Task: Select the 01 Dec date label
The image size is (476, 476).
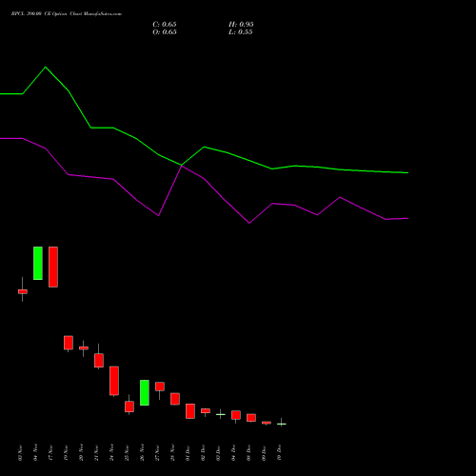Action: pos(188,452)
